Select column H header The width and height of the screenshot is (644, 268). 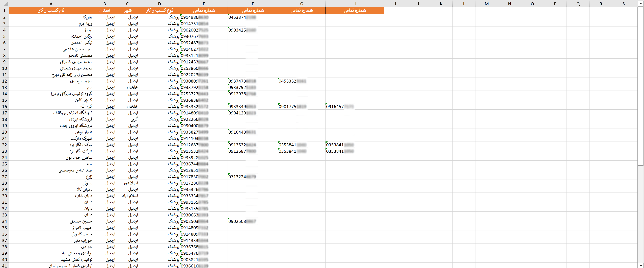click(355, 4)
